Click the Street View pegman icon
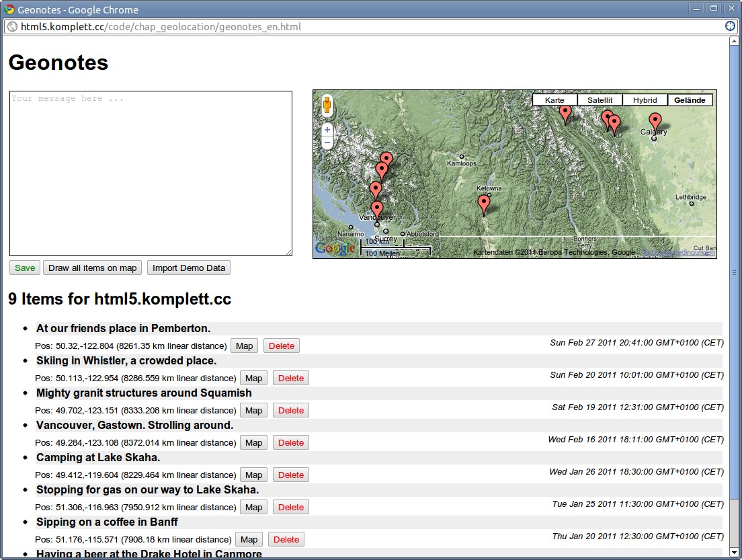Screen dimensions: 742x560 [x=327, y=106]
